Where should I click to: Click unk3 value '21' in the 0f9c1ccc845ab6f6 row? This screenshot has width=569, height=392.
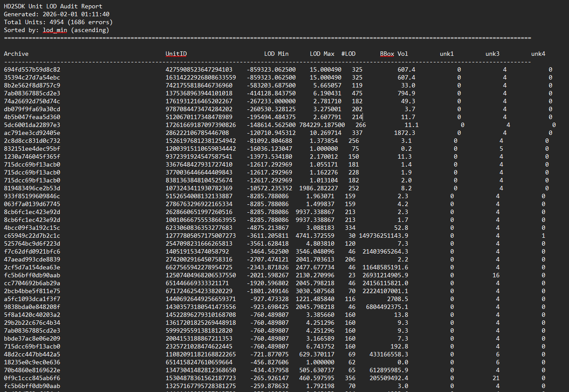(496, 378)
